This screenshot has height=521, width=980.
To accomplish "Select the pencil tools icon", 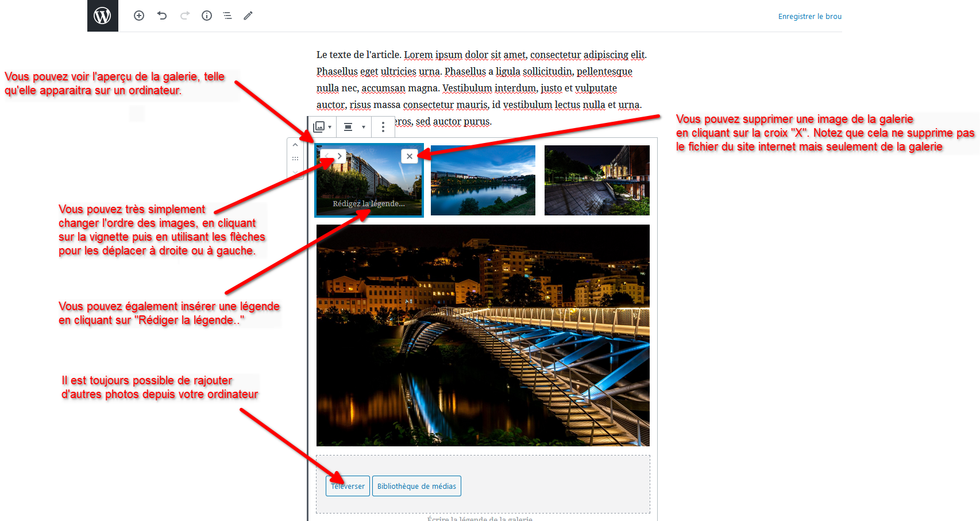I will (x=248, y=16).
